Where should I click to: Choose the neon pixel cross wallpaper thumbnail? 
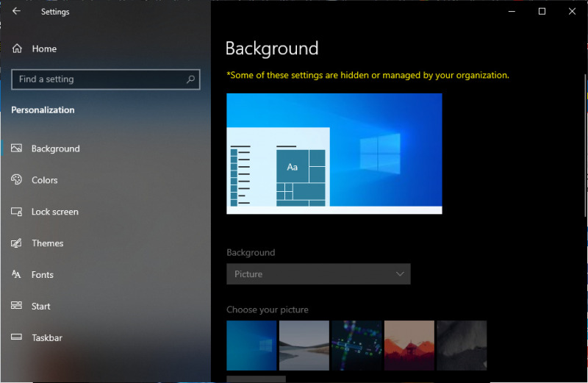pyautogui.click(x=356, y=345)
